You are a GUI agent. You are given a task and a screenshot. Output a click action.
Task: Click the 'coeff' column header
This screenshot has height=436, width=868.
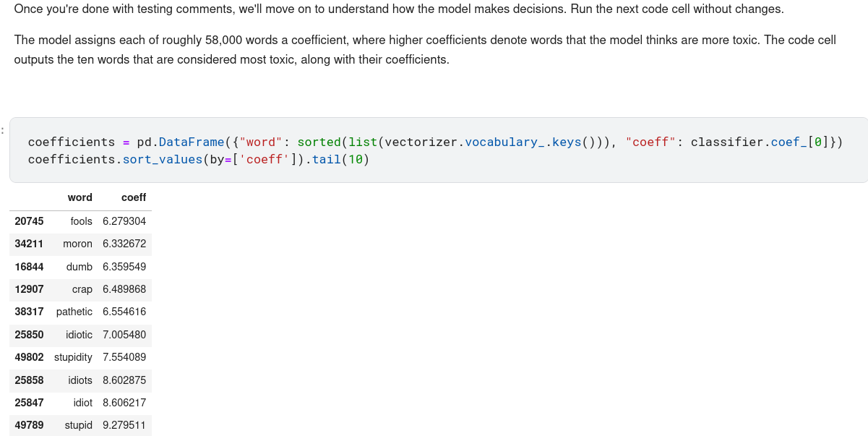134,197
